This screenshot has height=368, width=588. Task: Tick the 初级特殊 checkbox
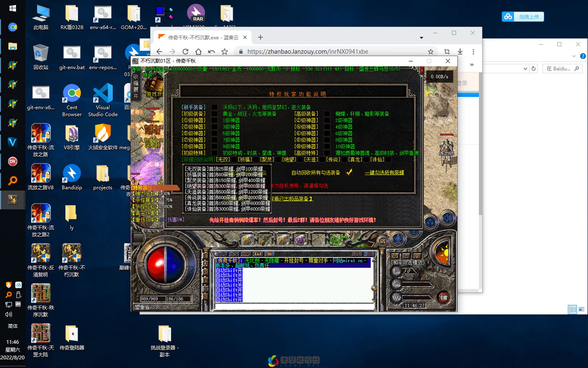coord(214,153)
